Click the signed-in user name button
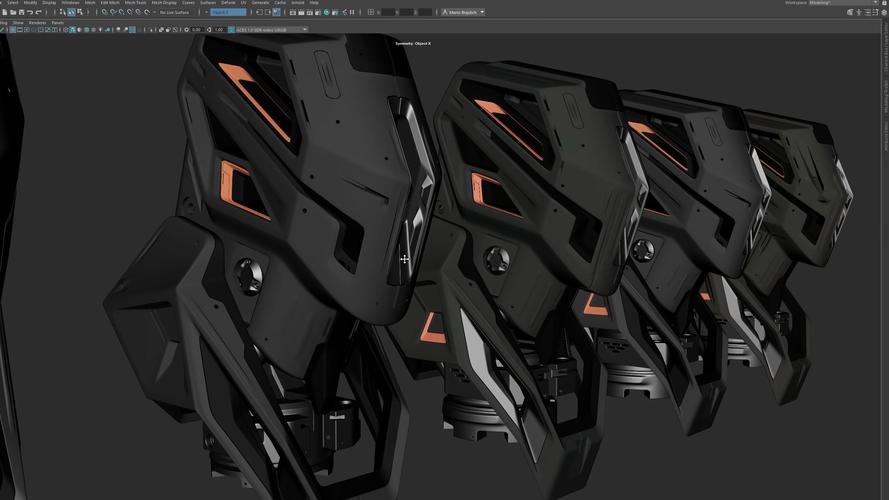 464,12
